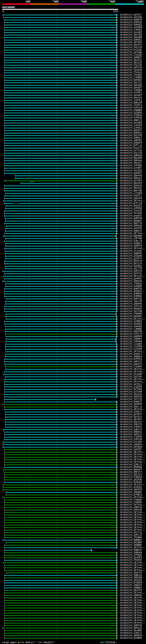Click hit label UniRef100_A2YGP5
The height and width of the screenshot is (644, 146).
click(x=131, y=180)
